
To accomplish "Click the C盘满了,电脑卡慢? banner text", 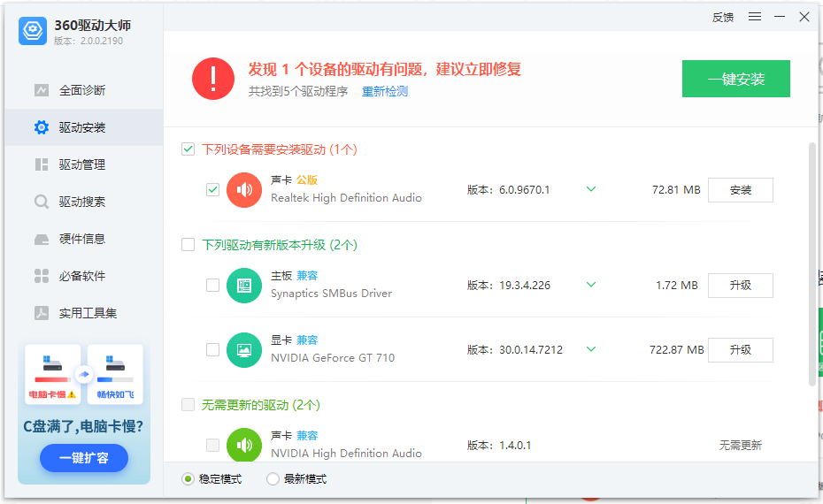I will (83, 426).
